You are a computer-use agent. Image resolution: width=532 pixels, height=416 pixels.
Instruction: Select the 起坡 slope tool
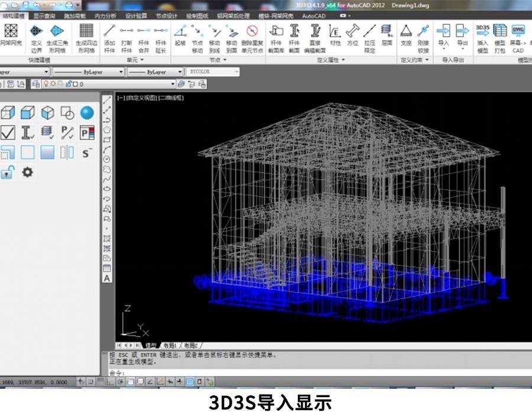click(x=180, y=35)
